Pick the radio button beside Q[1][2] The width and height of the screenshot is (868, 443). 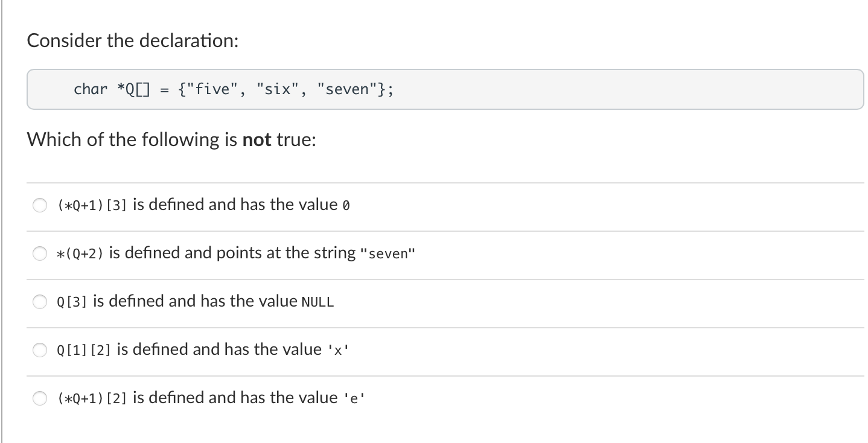[x=40, y=351]
